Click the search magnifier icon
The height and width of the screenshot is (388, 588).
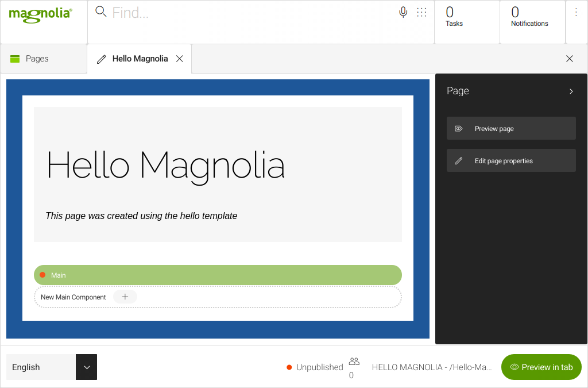click(100, 11)
